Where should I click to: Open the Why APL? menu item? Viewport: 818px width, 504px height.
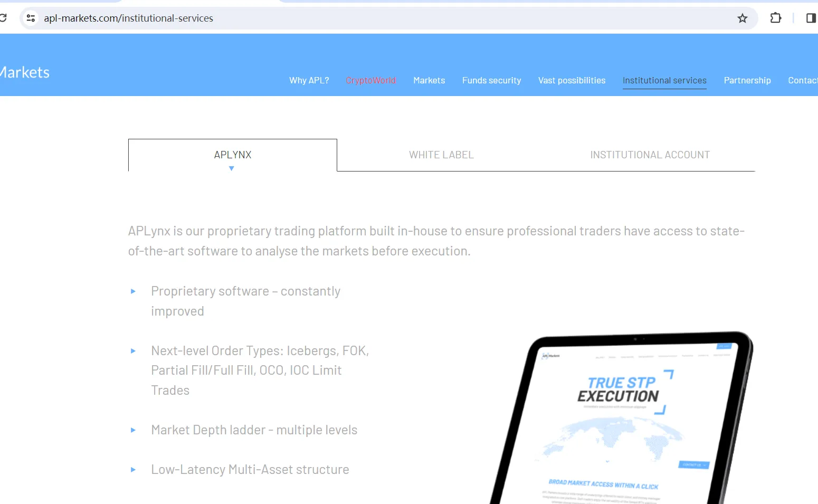[x=309, y=80]
